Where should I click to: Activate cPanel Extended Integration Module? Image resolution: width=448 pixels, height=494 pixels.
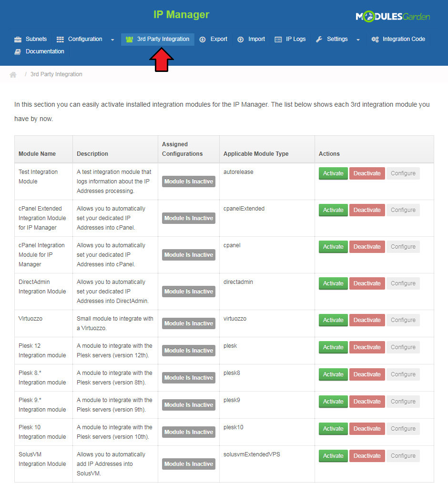point(333,210)
